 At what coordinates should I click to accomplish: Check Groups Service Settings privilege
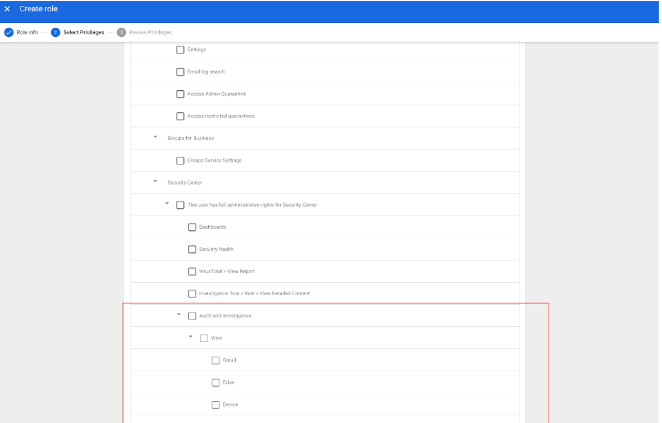click(180, 160)
